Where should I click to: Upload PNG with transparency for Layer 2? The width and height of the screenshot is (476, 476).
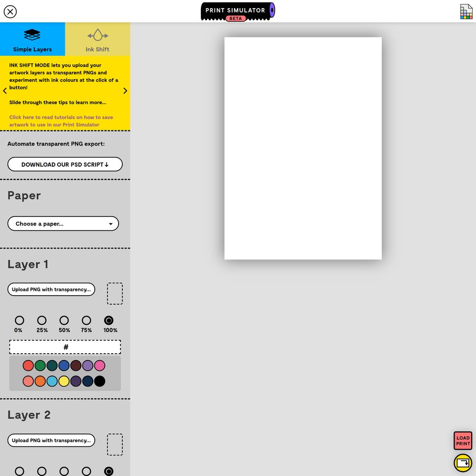51,440
